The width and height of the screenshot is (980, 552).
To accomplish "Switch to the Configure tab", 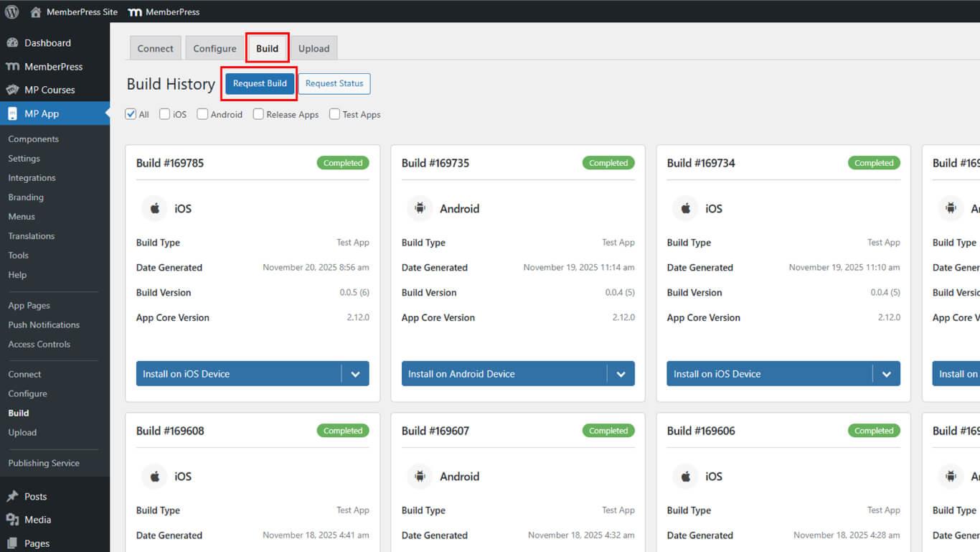I will pyautogui.click(x=215, y=49).
